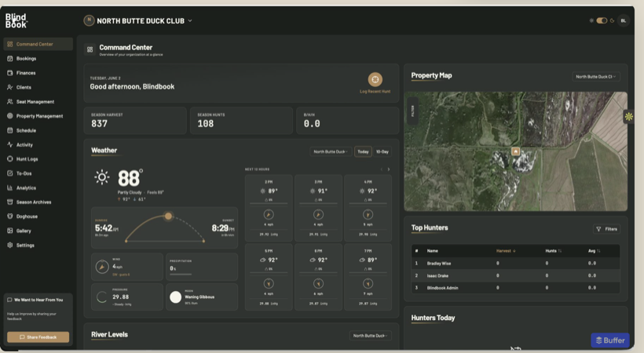
Task: Select Today weather view
Action: click(363, 151)
